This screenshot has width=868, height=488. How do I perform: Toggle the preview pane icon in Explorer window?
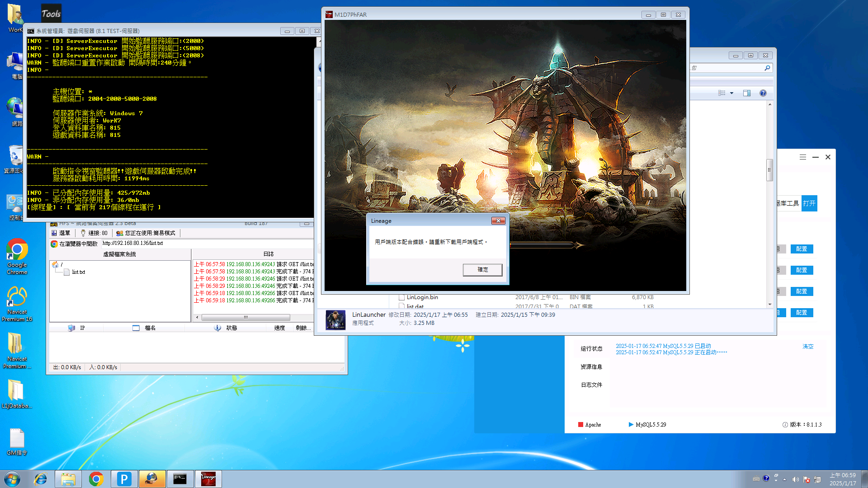747,93
